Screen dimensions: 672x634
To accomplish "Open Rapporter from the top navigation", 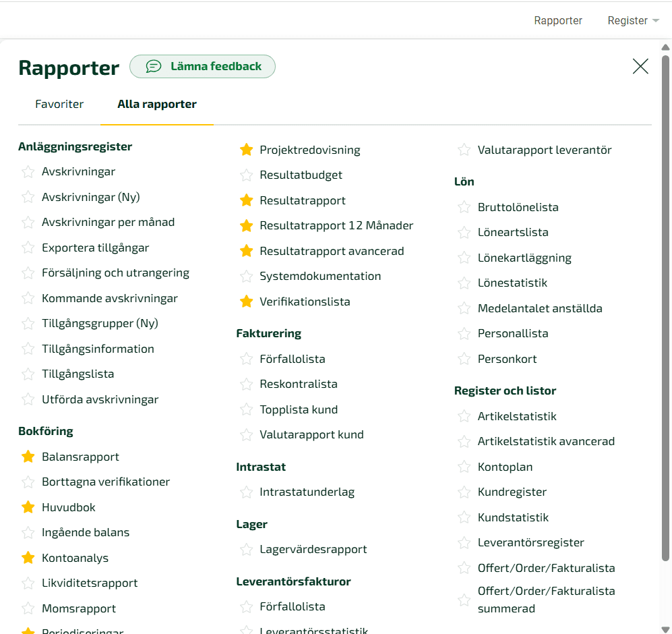I will pyautogui.click(x=558, y=20).
